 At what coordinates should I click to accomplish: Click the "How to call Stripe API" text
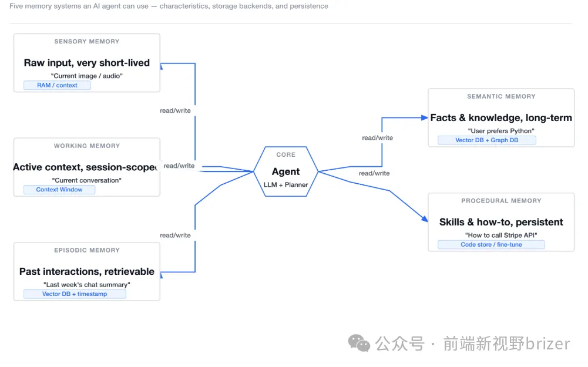501,235
